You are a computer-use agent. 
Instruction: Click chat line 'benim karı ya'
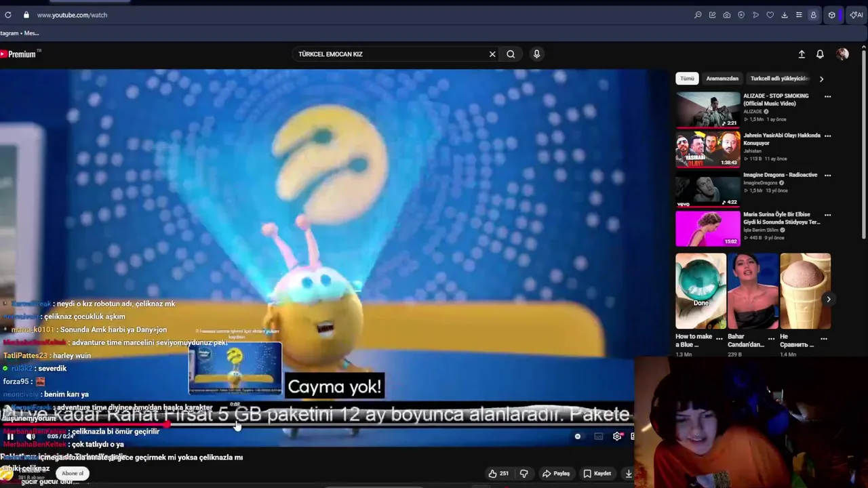[x=66, y=394]
